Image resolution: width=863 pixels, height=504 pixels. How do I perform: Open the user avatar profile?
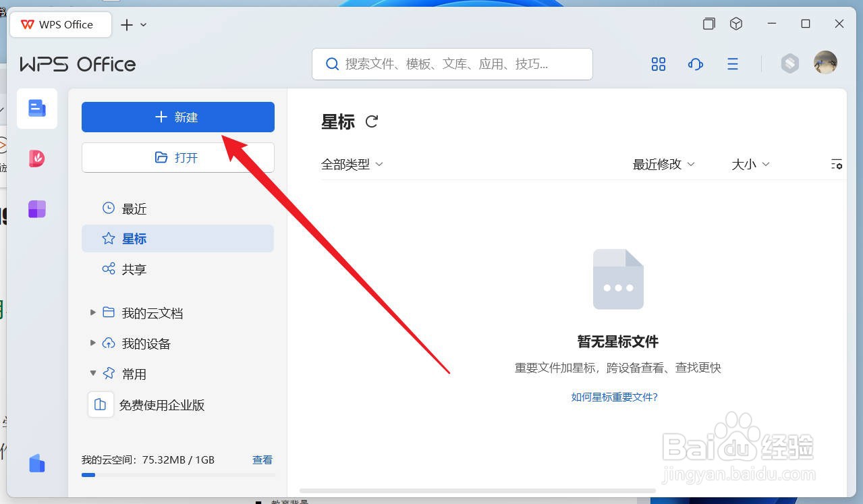point(825,63)
